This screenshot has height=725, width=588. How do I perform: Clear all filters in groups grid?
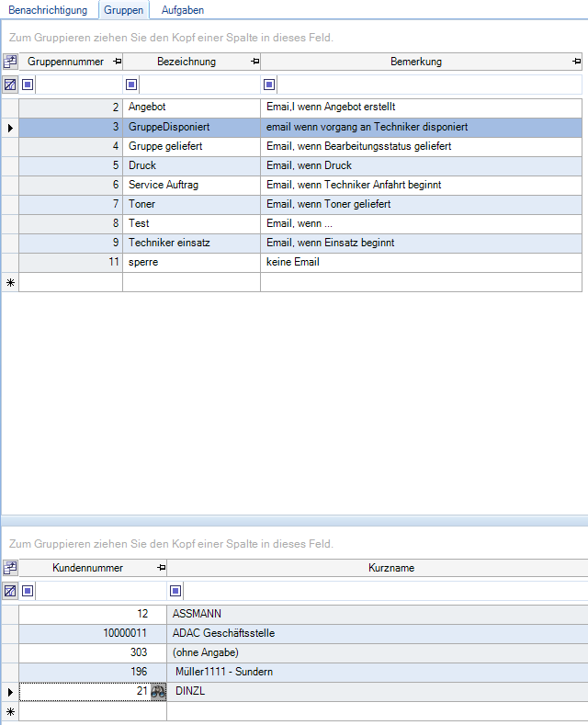coord(10,84)
